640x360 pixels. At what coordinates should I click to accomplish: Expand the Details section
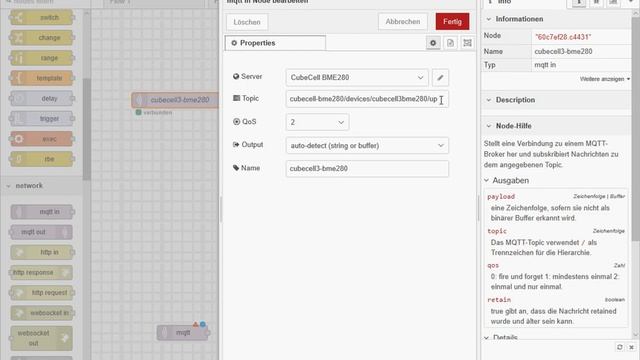[x=501, y=337]
